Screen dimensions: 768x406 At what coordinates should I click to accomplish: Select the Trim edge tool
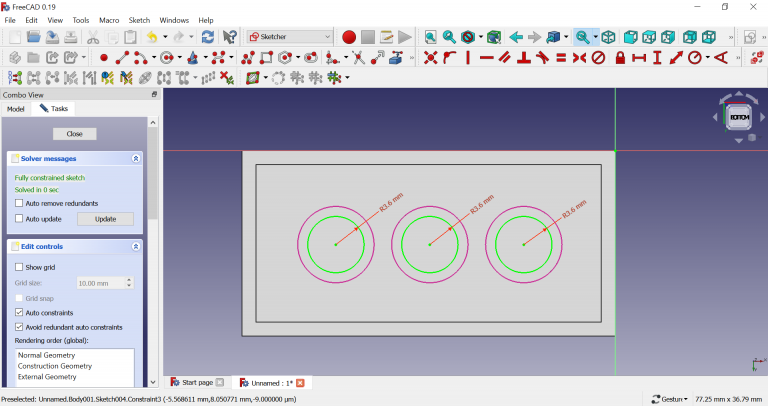coord(358,58)
